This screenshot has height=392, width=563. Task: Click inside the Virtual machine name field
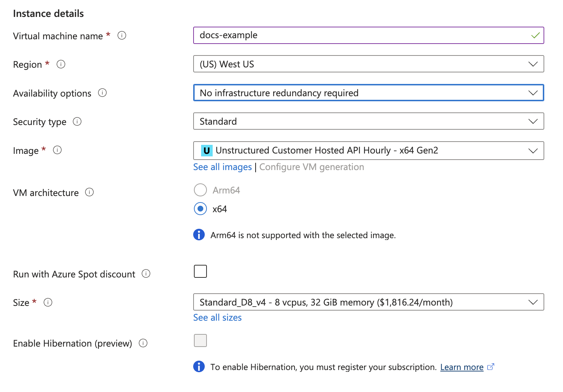(x=360, y=35)
